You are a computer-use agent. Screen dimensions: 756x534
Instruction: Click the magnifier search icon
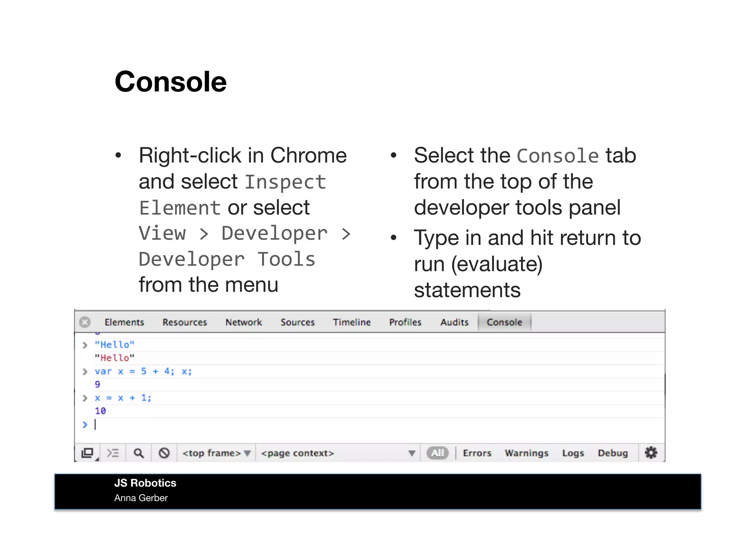click(x=138, y=453)
